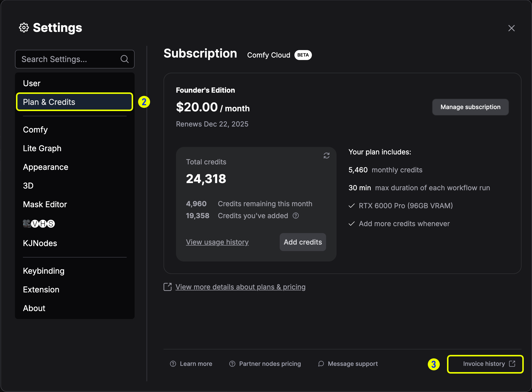This screenshot has width=532, height=392.
Task: Open View usage history
Action: coord(217,242)
